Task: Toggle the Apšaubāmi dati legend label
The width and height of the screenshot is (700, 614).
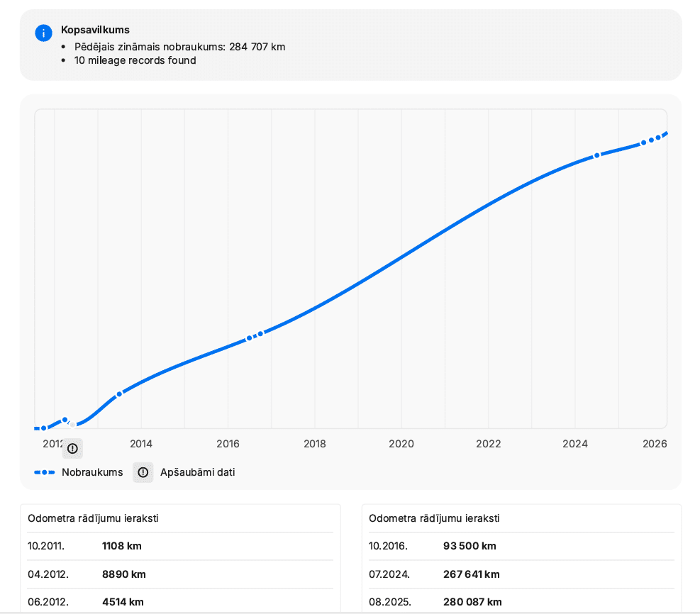Action: tap(198, 472)
